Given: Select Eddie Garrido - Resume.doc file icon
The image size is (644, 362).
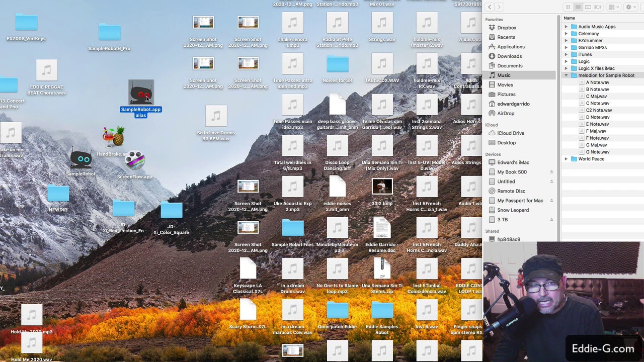Looking at the screenshot, I should 382,228.
